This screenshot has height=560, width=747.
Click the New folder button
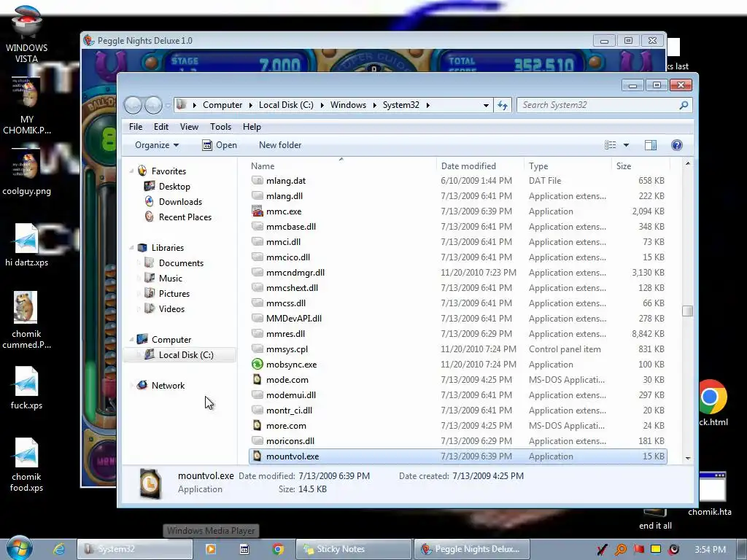[x=280, y=145]
